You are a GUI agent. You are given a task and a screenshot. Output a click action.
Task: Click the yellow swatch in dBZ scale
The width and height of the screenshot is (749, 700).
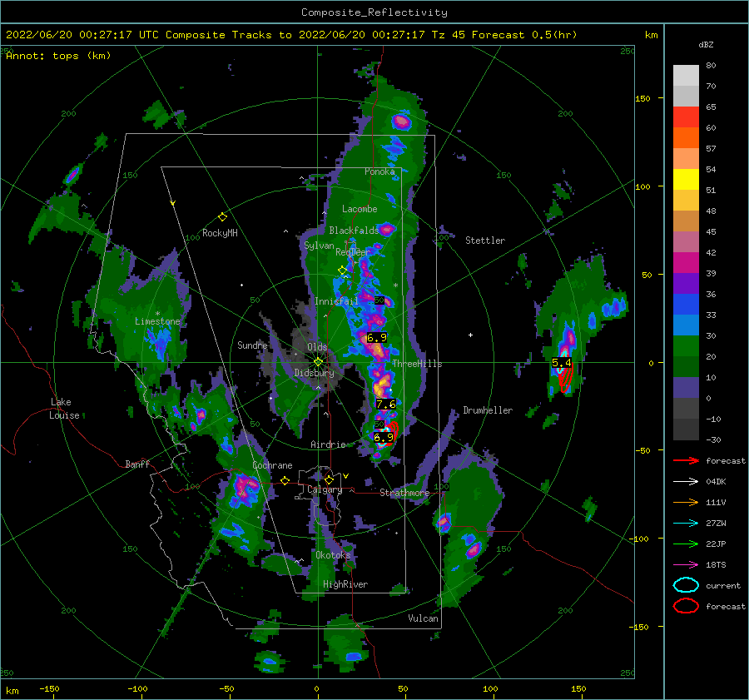coord(686,179)
